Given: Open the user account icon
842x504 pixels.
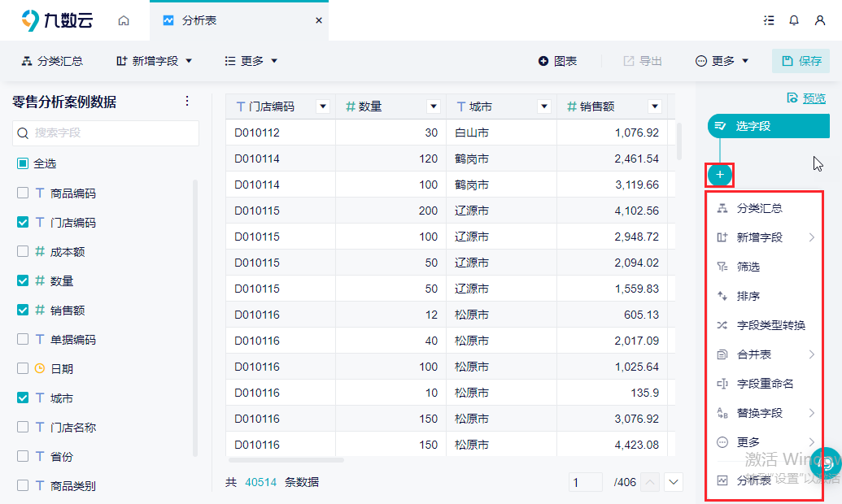Looking at the screenshot, I should pos(819,20).
